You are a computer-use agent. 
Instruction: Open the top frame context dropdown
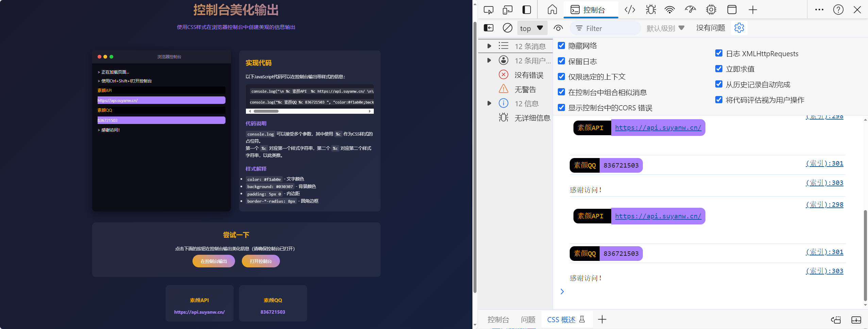click(531, 28)
